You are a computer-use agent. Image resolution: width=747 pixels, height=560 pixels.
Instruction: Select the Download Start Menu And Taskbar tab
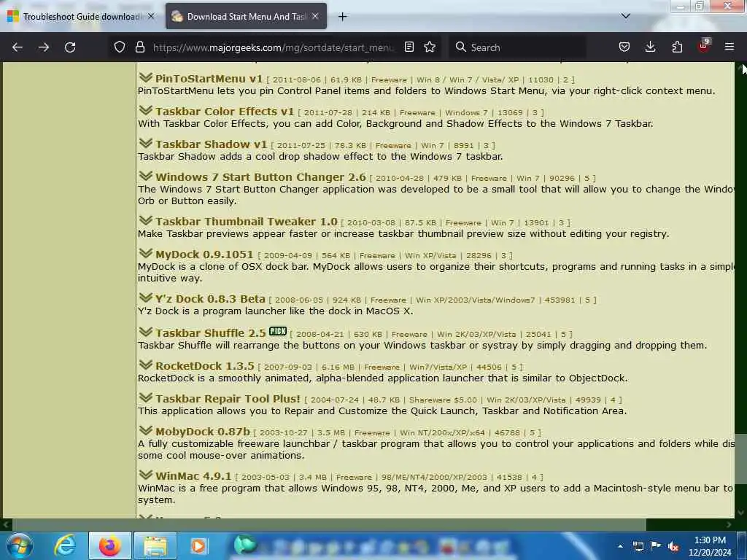point(246,16)
